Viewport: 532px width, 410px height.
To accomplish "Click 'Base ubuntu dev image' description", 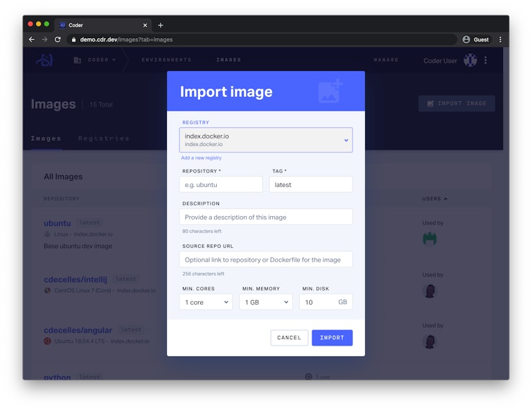I will [78, 246].
